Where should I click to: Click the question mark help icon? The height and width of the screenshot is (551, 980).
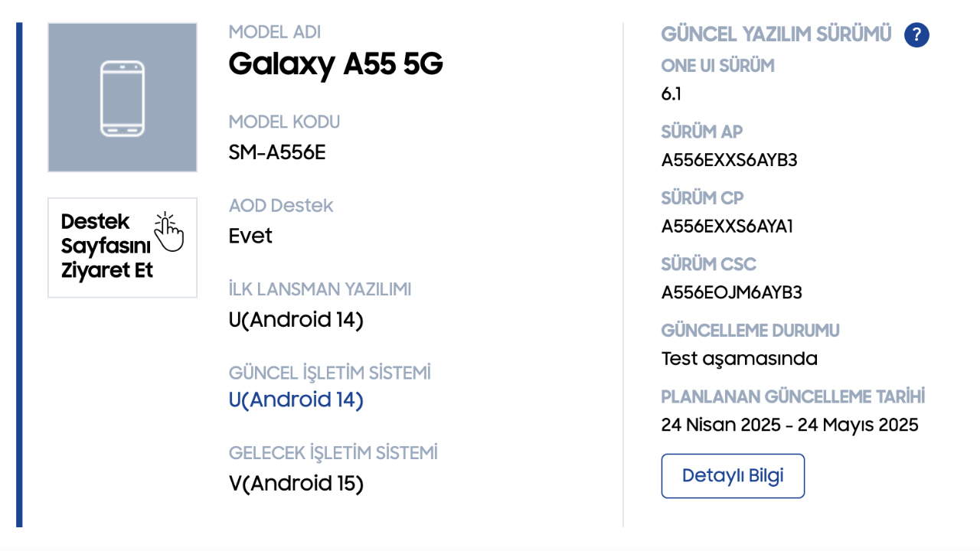point(916,34)
